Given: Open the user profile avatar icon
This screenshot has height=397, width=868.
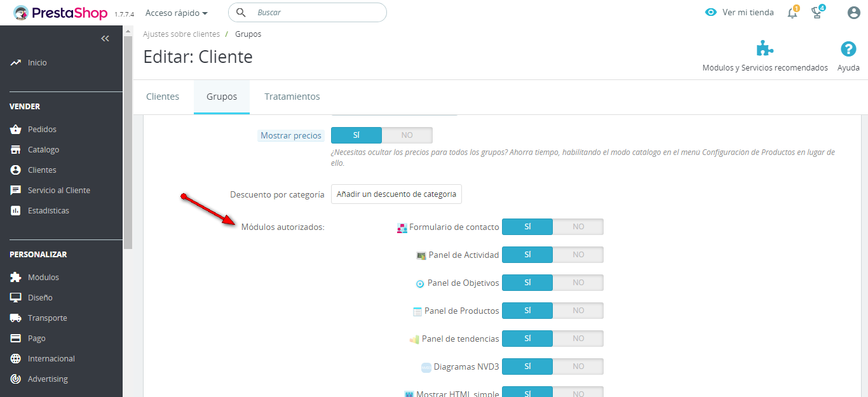Looking at the screenshot, I should coord(854,13).
